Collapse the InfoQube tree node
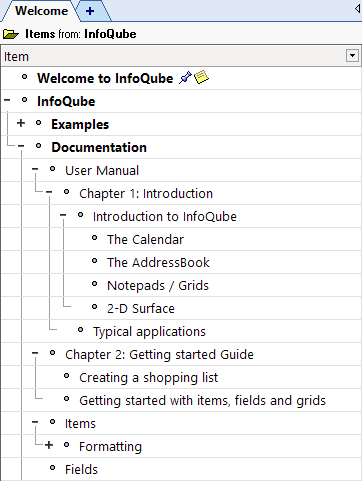 [7, 100]
